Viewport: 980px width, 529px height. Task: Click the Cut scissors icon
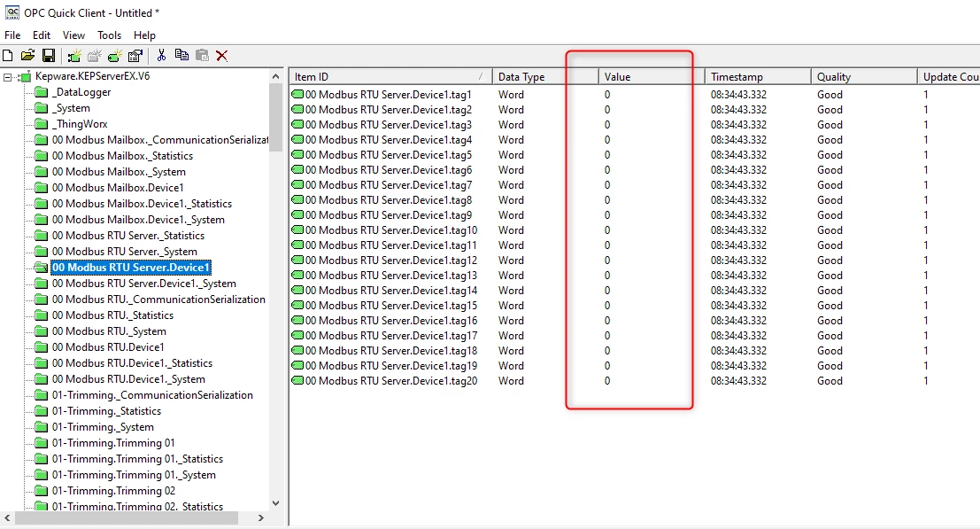(161, 55)
